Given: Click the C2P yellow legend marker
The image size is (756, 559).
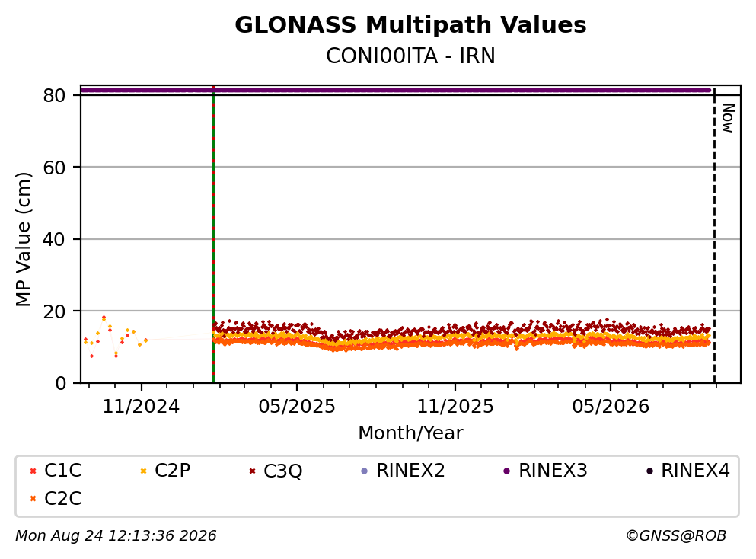Looking at the screenshot, I should 143,471.
